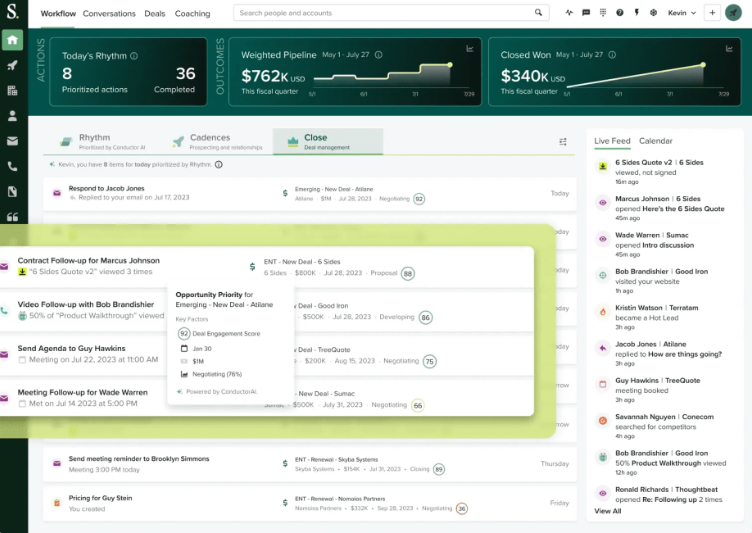Screen dimensions: 752x533
Task: Open Contract Follow-up for Marcus Johnson
Action: [267, 267]
